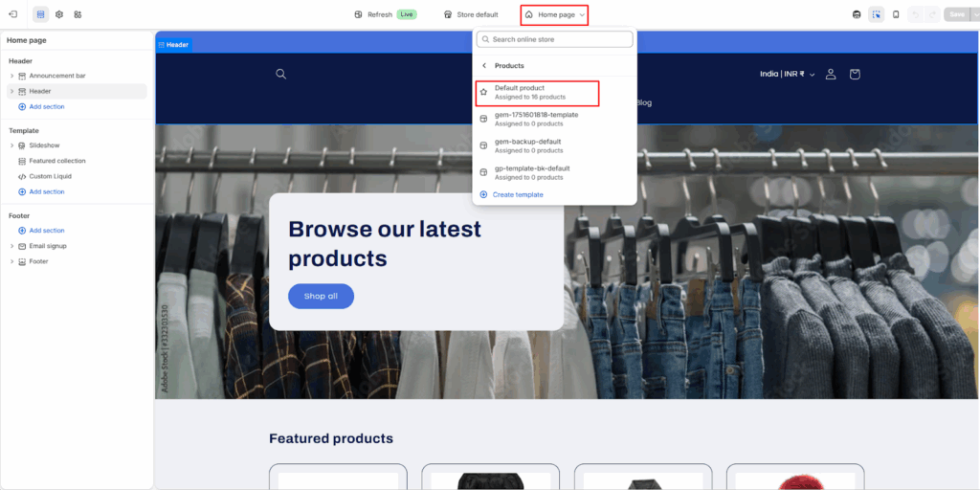Click the exit editor icon
The width and height of the screenshot is (980, 490).
click(x=13, y=14)
